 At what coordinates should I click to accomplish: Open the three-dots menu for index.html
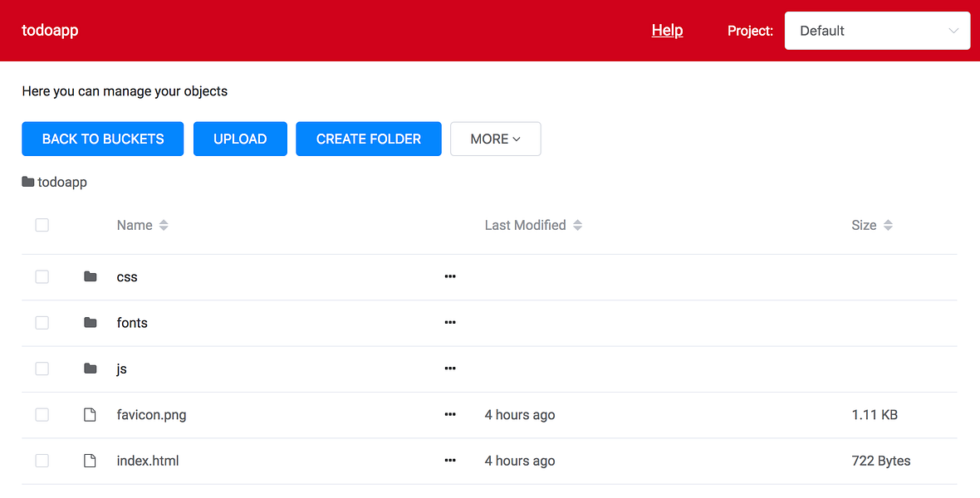click(x=450, y=461)
